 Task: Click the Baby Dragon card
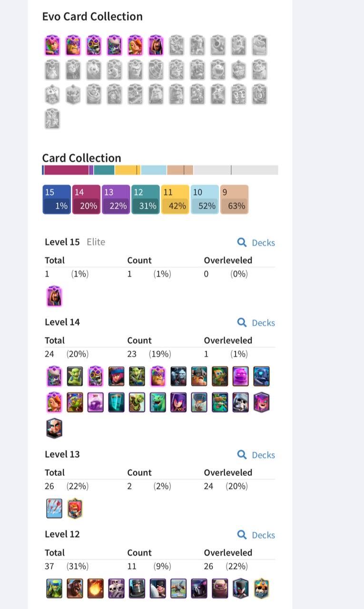157,403
